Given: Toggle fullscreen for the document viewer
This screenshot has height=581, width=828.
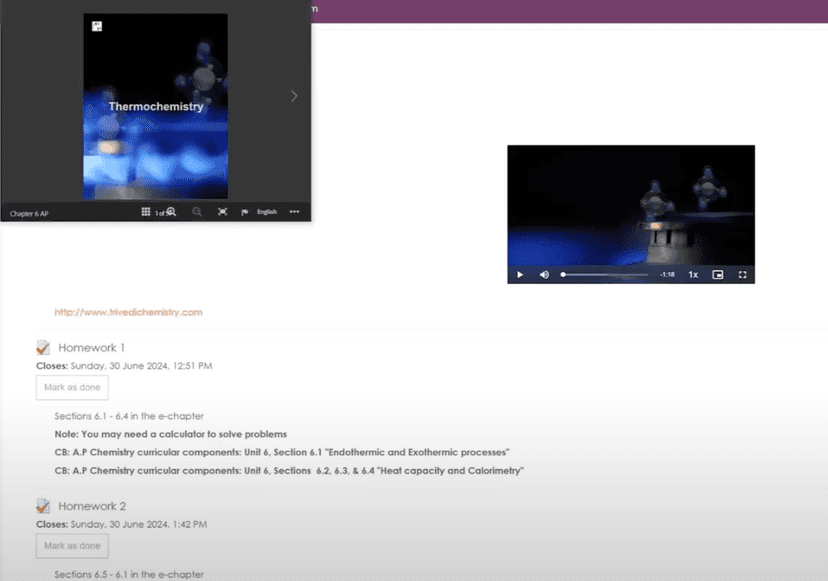Looking at the screenshot, I should [x=224, y=211].
